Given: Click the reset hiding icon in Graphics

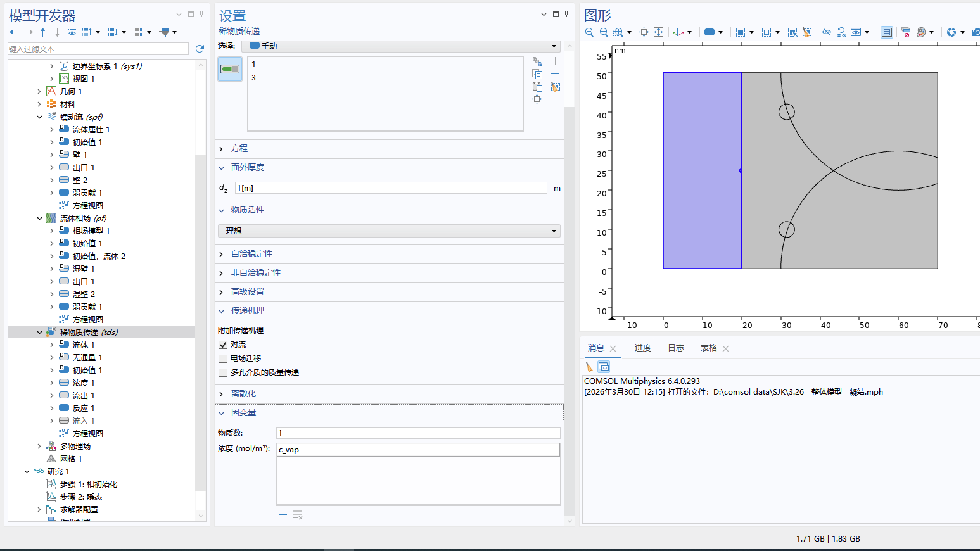Looking at the screenshot, I should pos(841,32).
